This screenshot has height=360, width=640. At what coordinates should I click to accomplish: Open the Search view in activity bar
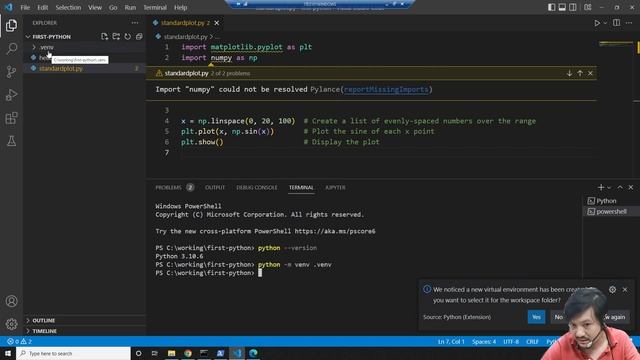[x=11, y=49]
